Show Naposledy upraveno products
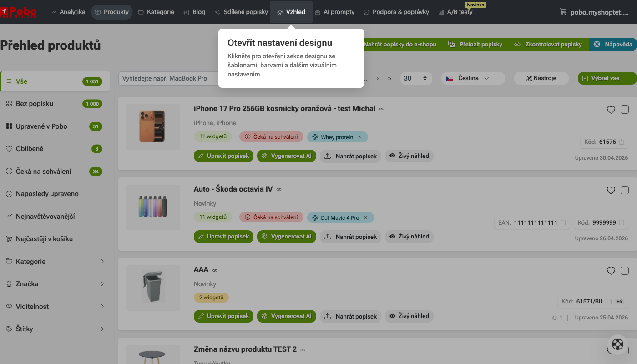The height and width of the screenshot is (364, 637). [55, 194]
